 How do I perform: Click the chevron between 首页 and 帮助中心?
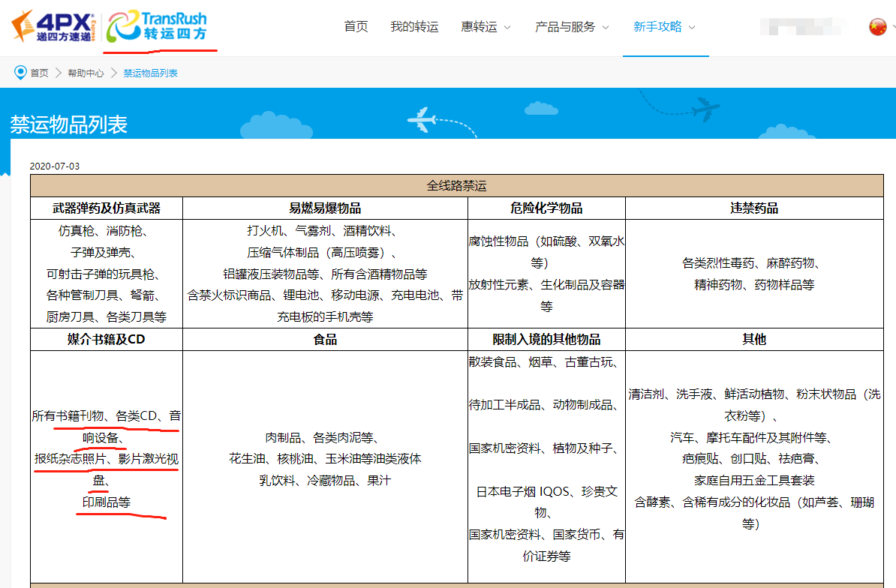click(58, 73)
